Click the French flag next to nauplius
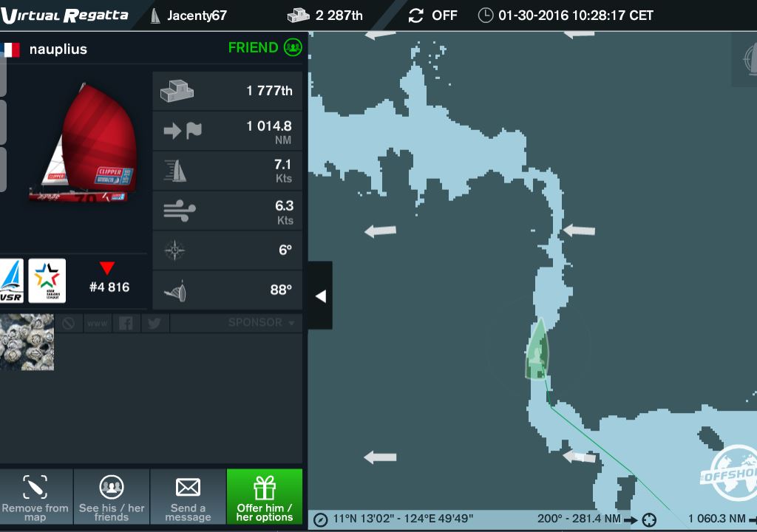 coord(10,50)
